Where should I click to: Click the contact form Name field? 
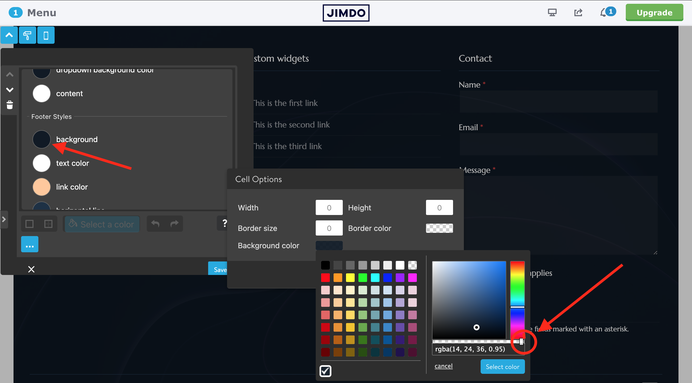click(x=558, y=101)
